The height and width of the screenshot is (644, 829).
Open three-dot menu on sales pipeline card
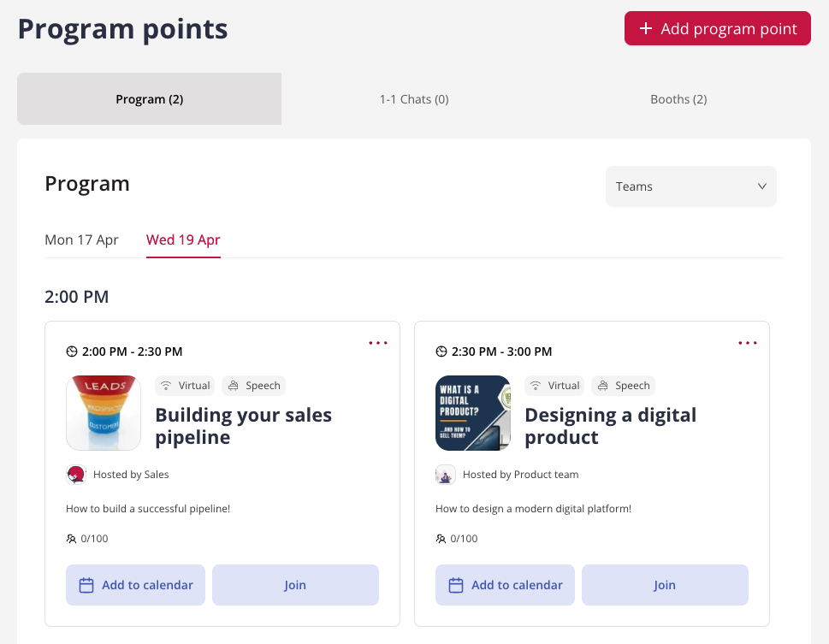click(x=378, y=343)
